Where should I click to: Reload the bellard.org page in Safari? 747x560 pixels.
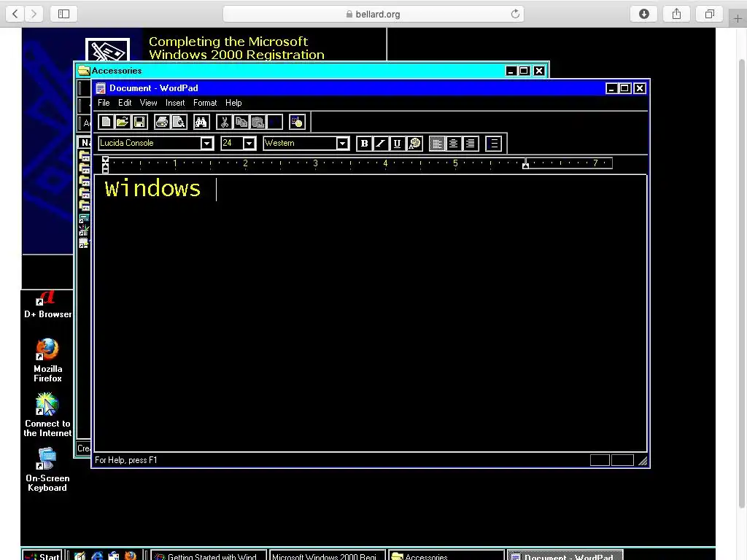pos(515,14)
